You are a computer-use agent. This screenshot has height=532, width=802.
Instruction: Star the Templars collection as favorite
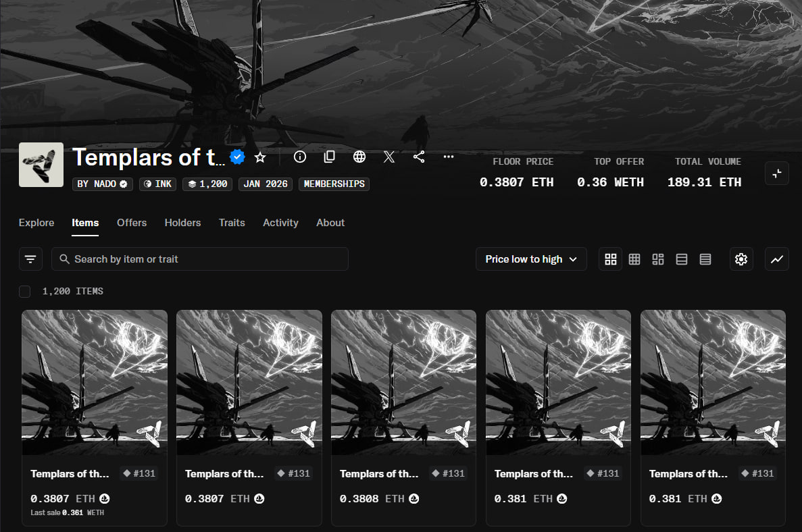click(260, 157)
